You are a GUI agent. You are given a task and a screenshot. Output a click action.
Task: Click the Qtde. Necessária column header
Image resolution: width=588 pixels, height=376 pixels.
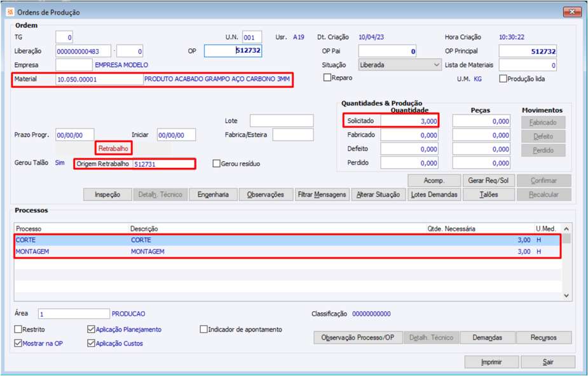[x=481, y=228]
